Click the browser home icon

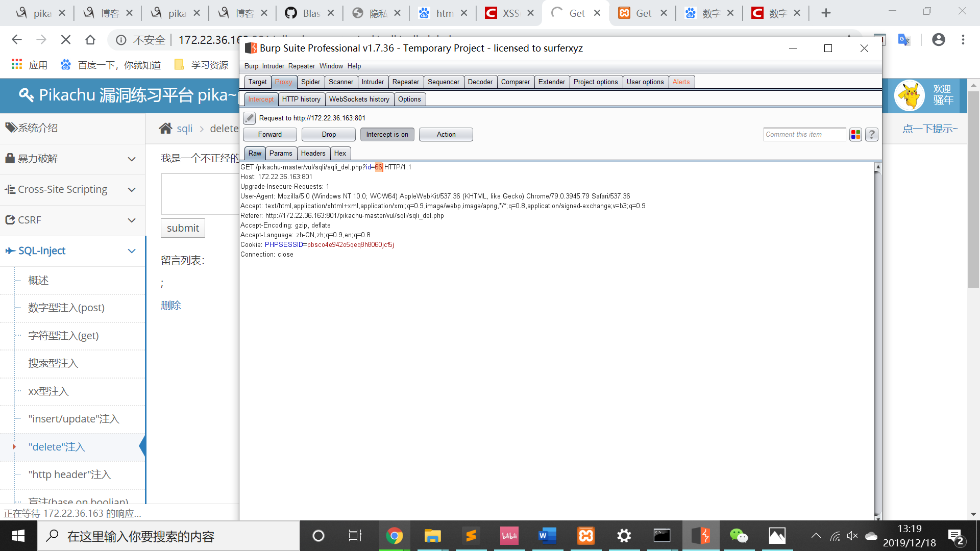[90, 40]
